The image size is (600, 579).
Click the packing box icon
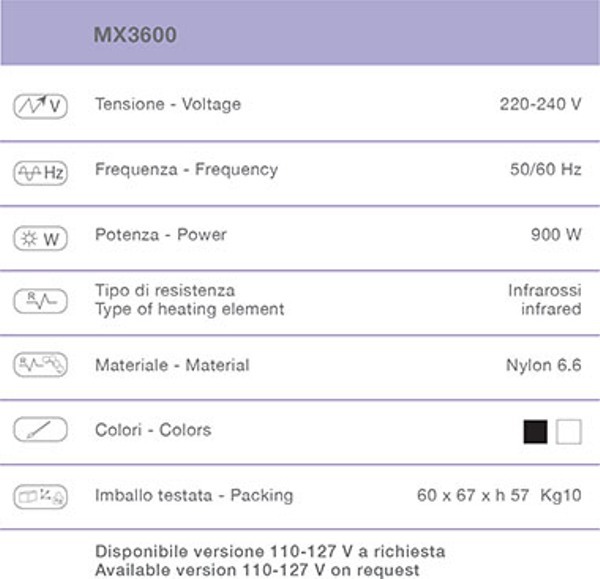40,495
